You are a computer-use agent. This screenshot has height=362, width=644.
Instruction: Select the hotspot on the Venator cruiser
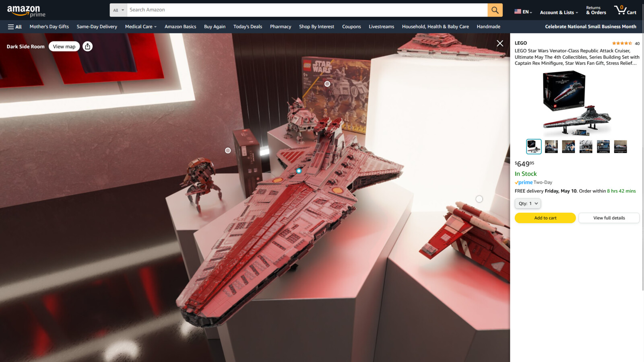tap(299, 171)
